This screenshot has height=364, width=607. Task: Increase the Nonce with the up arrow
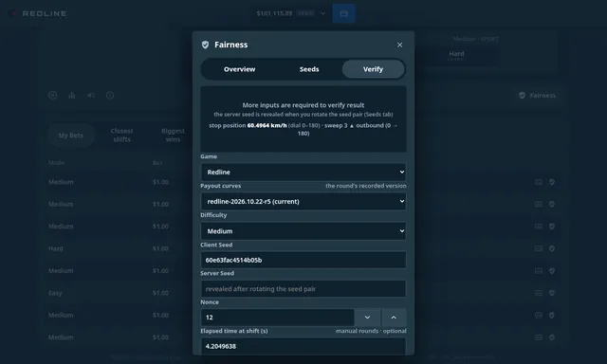pyautogui.click(x=394, y=318)
